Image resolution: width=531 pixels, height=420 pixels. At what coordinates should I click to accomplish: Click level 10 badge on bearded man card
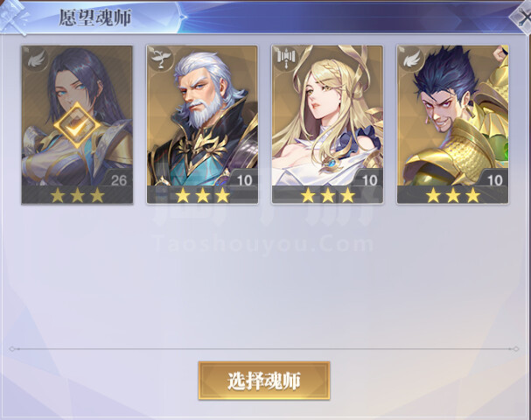(x=244, y=180)
